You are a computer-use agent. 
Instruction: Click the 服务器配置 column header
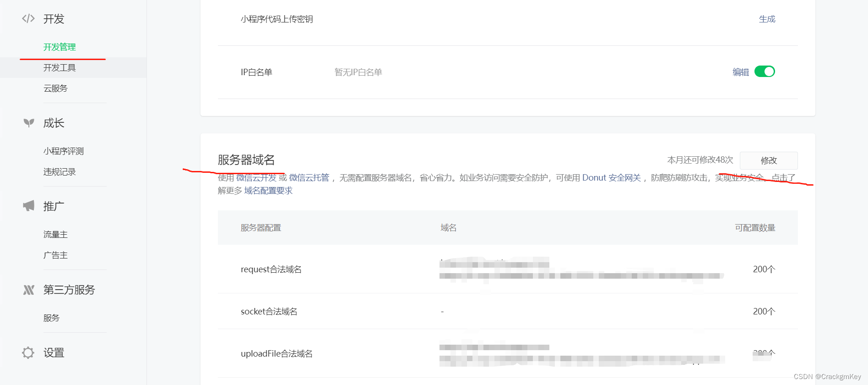coord(261,228)
